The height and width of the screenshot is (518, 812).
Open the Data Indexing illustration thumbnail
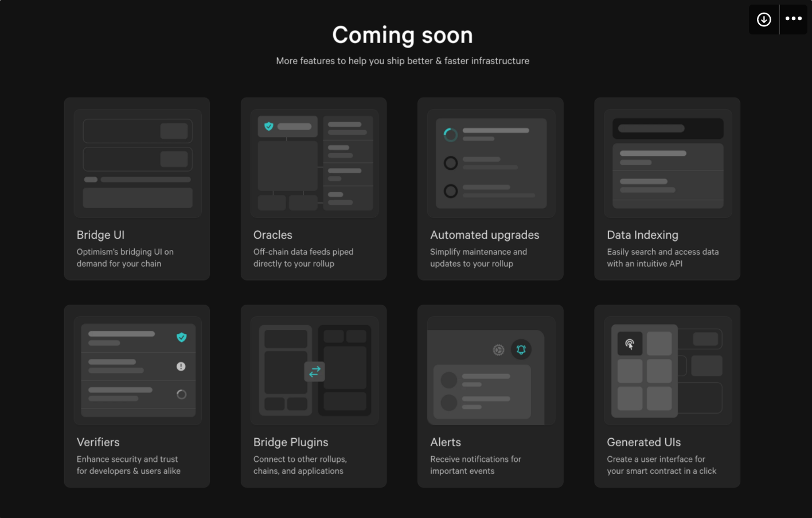click(x=667, y=163)
